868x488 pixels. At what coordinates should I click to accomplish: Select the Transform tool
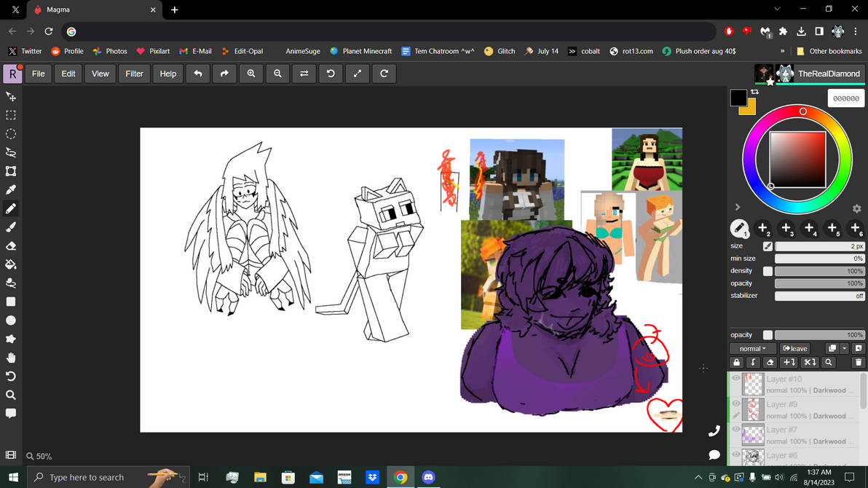coord(10,171)
